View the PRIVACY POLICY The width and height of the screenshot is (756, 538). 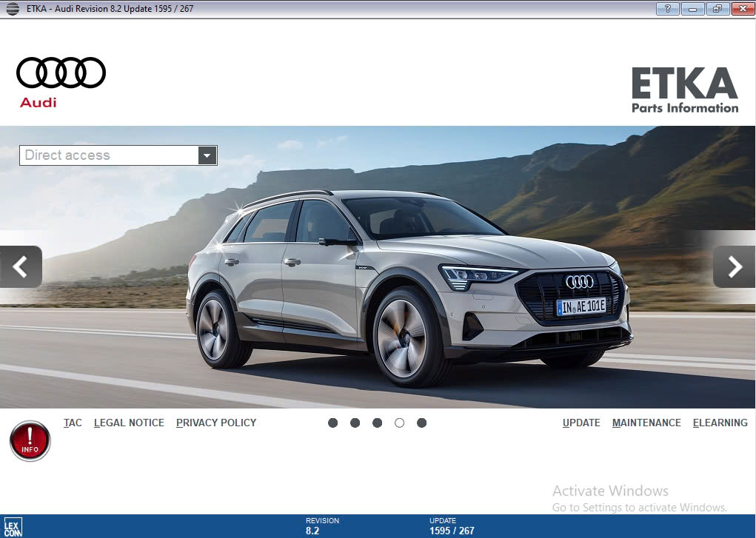pos(215,423)
